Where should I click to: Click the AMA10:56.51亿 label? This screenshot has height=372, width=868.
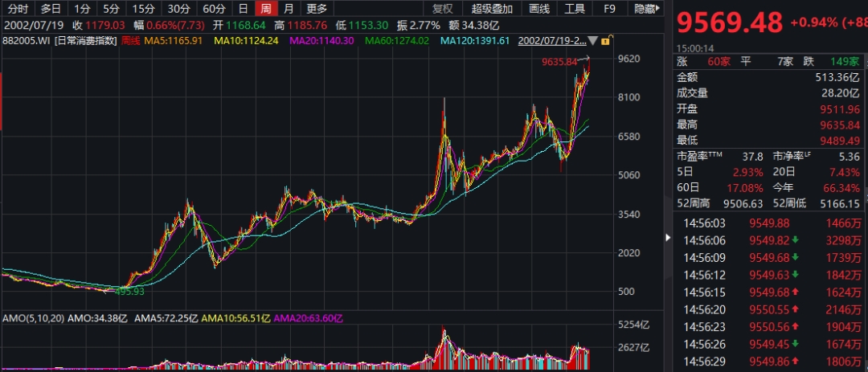235,318
